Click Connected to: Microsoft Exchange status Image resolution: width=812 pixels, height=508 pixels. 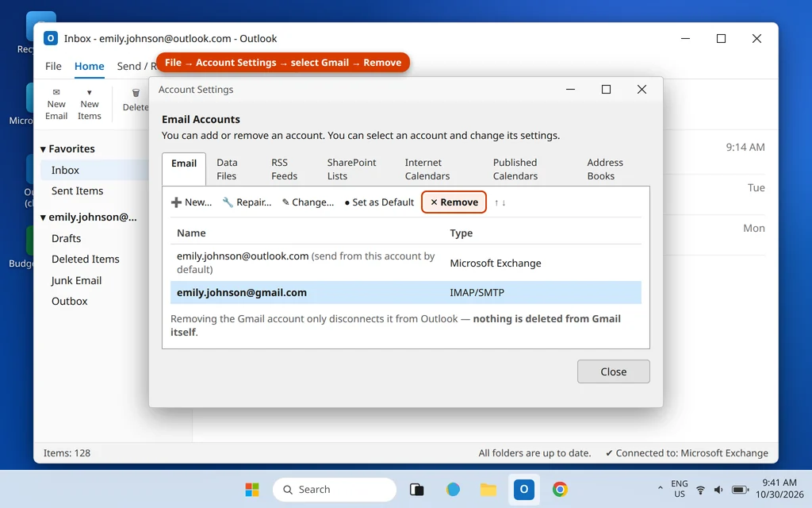pos(687,453)
